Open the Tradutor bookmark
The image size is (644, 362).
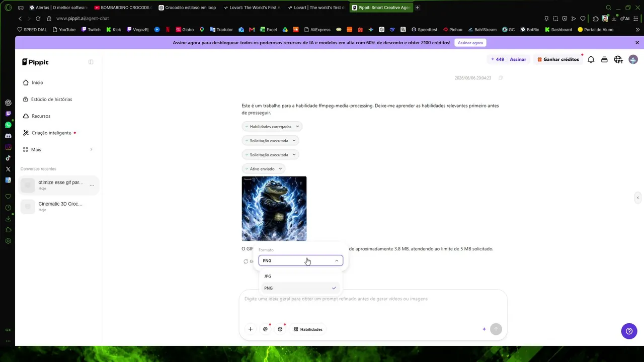[221, 30]
